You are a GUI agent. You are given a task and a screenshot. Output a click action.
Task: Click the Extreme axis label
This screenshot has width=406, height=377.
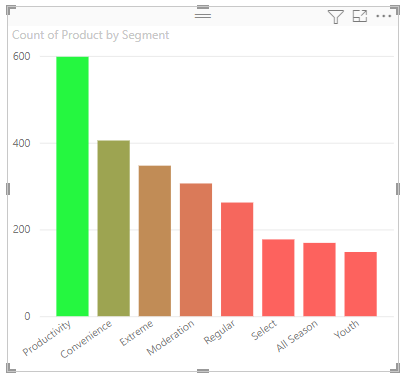[136, 333]
